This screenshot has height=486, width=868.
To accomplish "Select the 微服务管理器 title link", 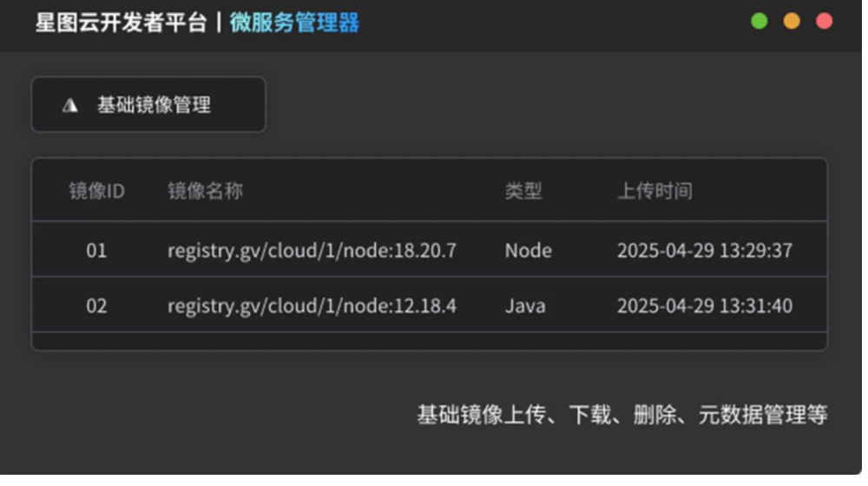I will (x=294, y=23).
